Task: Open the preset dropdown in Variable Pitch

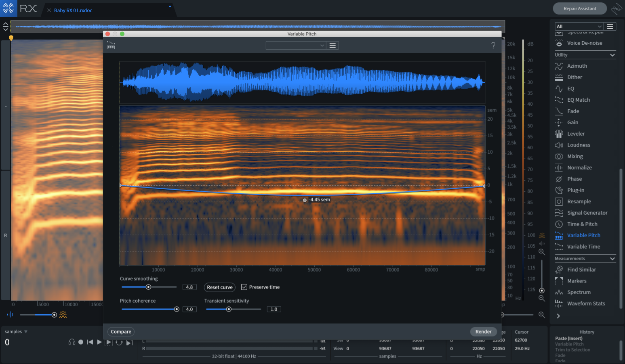Action: point(296,45)
